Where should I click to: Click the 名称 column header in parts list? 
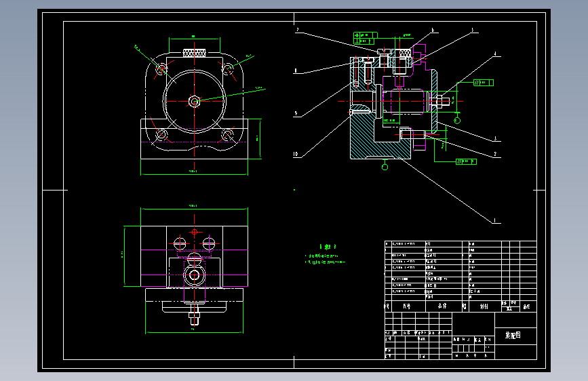[442, 306]
